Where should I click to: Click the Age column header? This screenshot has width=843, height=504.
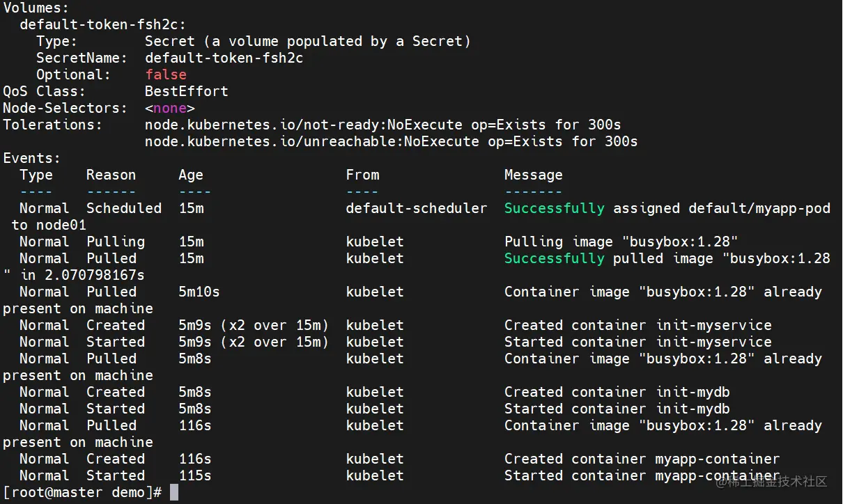190,175
